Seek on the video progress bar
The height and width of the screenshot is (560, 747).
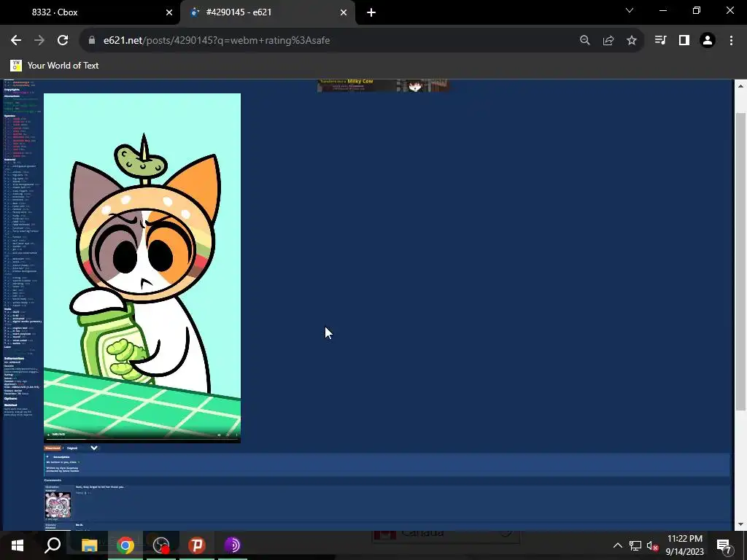[x=142, y=439]
